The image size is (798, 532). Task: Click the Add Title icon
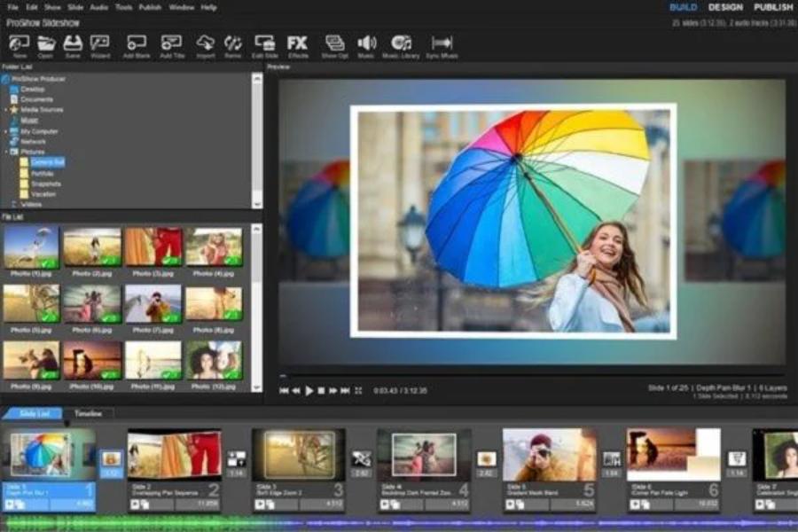(x=171, y=43)
